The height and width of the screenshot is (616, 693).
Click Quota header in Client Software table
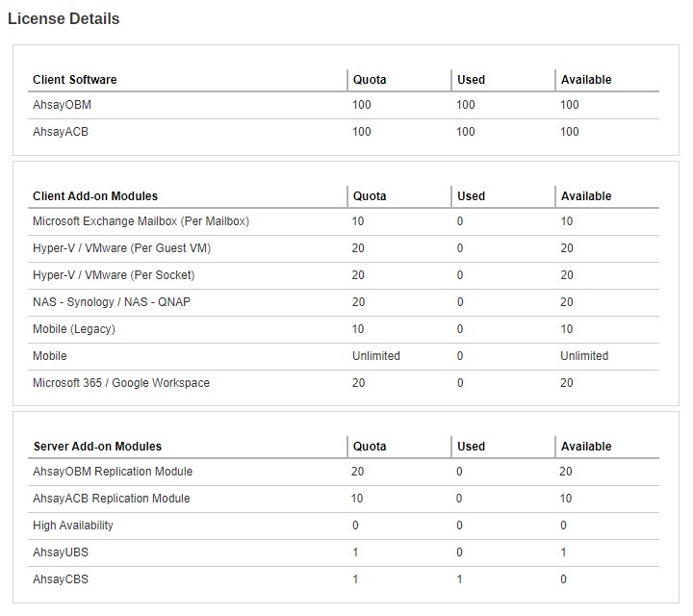370,80
